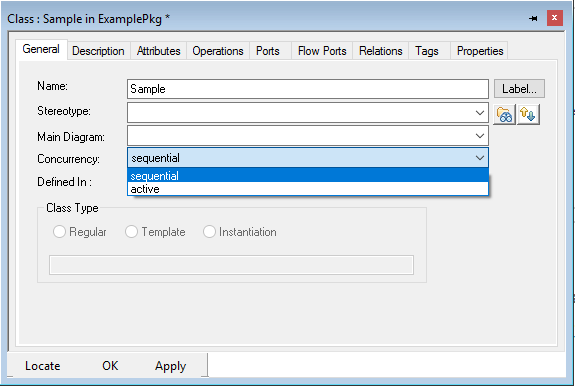
Task: Choose 'active' in Concurrency list
Action: 308,189
